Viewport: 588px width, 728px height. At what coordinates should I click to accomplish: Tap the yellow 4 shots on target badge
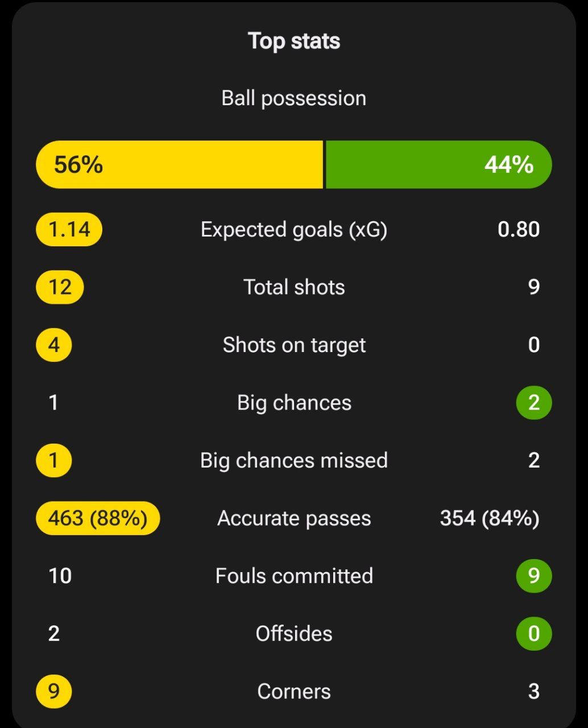[54, 345]
